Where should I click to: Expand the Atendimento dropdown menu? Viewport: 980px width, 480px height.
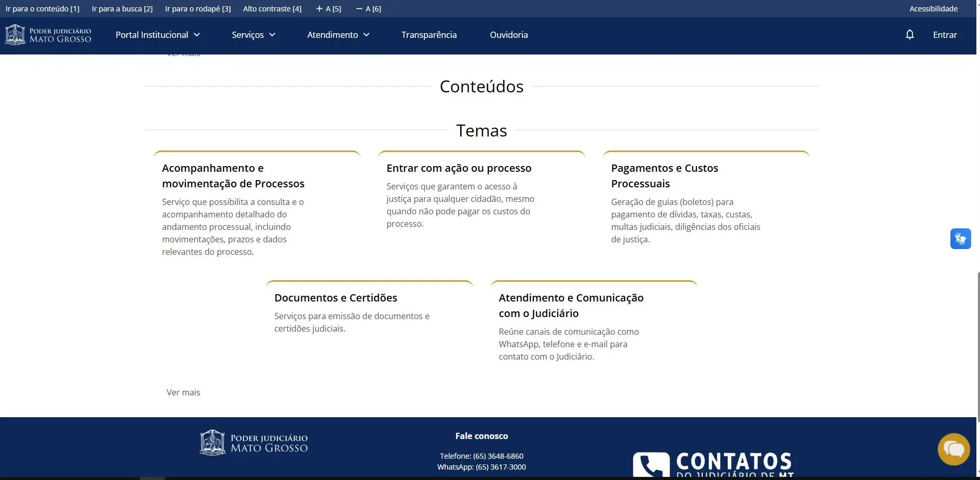(x=338, y=35)
